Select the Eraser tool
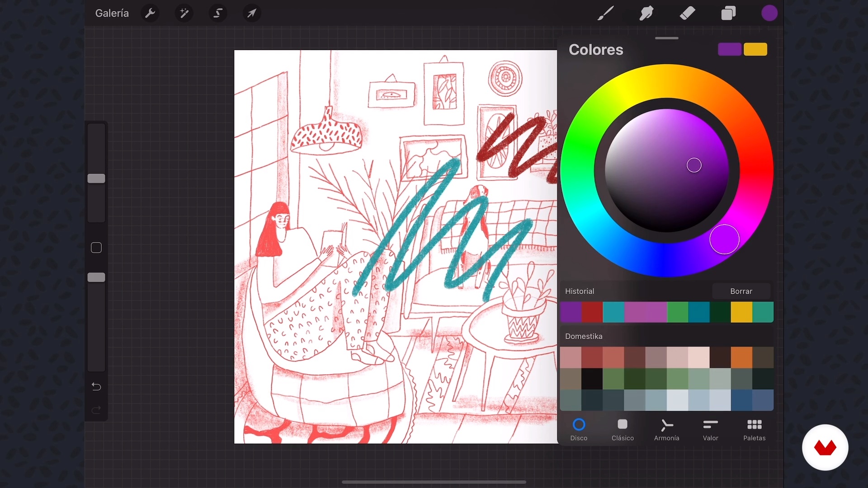This screenshot has width=868, height=488. point(687,13)
